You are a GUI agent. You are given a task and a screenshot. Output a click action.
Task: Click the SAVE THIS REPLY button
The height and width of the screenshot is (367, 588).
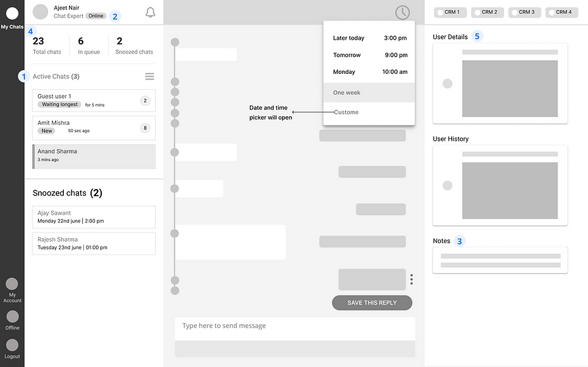pos(372,303)
